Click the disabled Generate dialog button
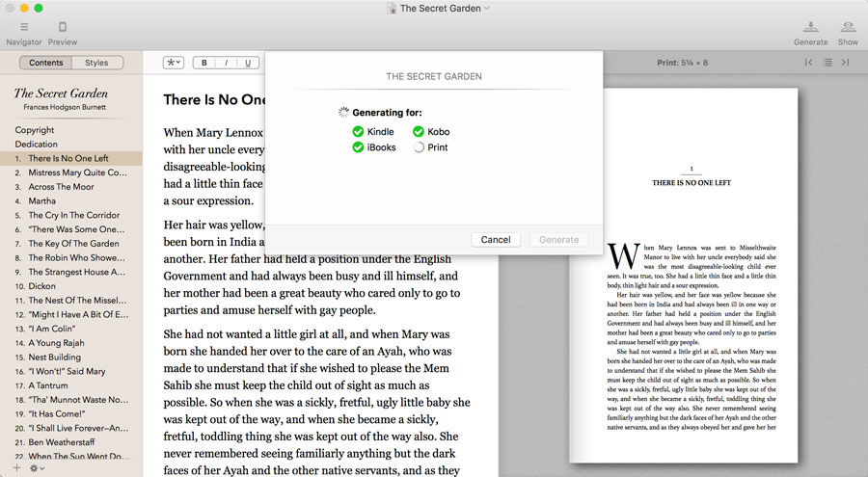This screenshot has width=868, height=477. coord(558,240)
